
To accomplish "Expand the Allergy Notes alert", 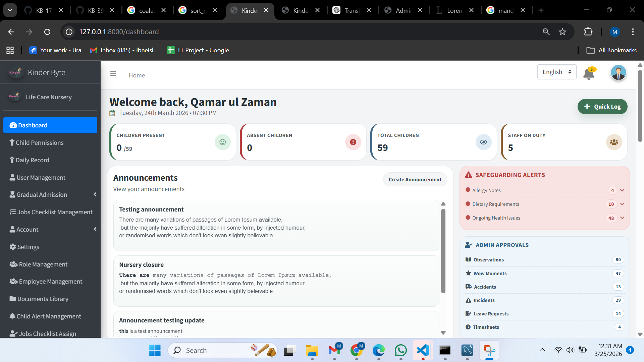I will pos(622,190).
